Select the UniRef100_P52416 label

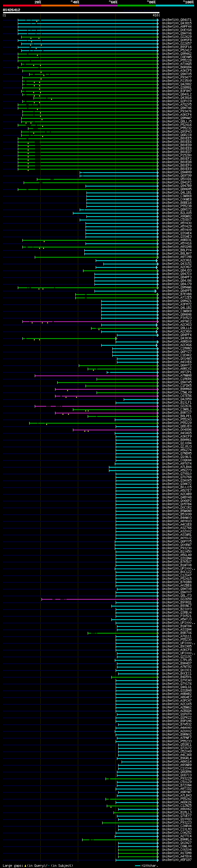(176, 125)
